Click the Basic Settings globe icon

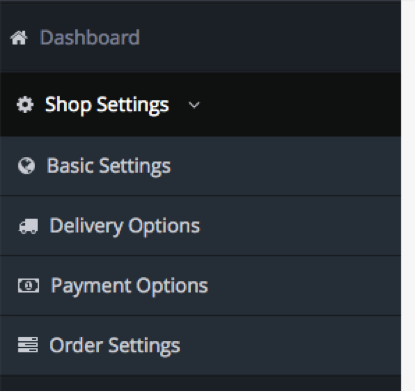tap(26, 166)
